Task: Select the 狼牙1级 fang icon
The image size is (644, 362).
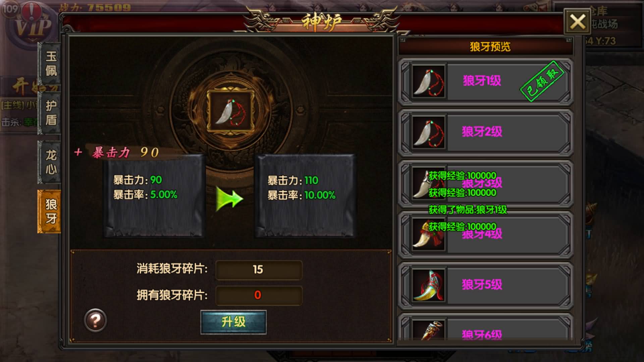Action: coord(428,81)
